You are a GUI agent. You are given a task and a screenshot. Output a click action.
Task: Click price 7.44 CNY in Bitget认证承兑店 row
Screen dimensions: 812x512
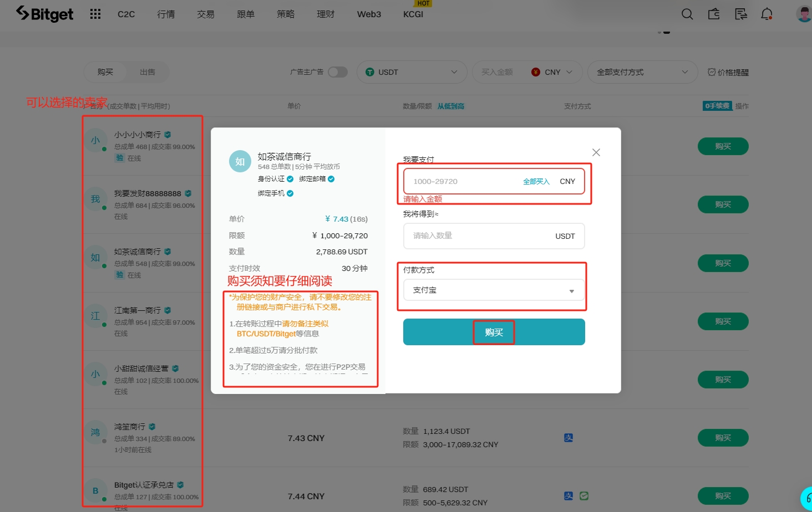(x=306, y=496)
